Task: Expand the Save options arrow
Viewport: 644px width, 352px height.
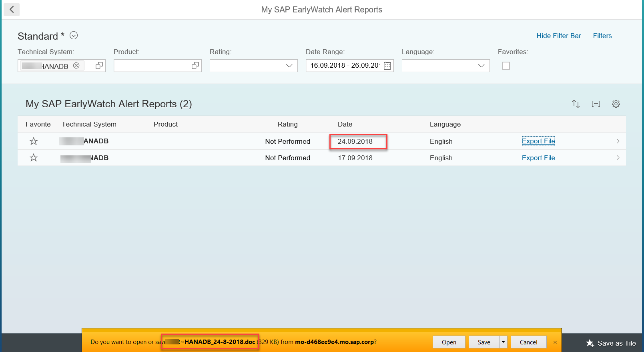Action: 503,342
